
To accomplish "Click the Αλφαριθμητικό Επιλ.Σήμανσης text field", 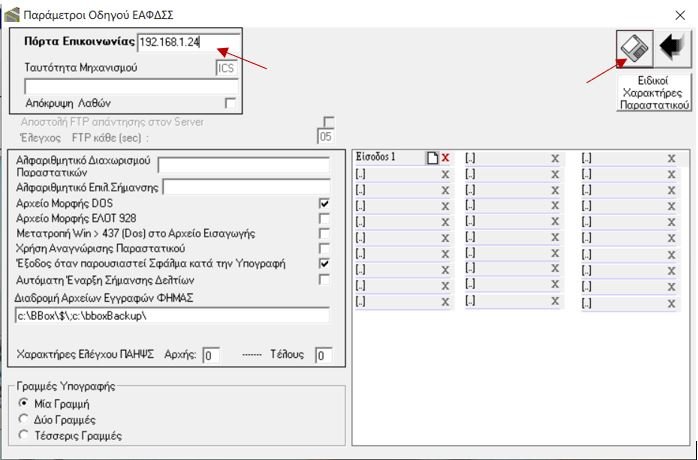I will (x=245, y=187).
